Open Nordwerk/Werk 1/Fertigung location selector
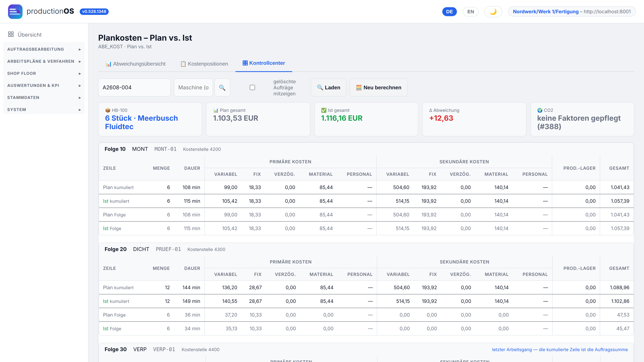This screenshot has height=362, width=644. tap(572, 11)
